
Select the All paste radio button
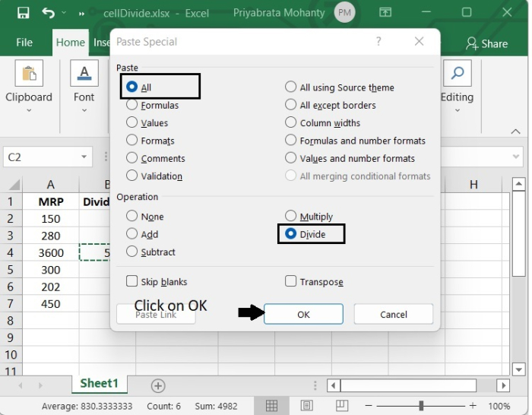tap(131, 87)
